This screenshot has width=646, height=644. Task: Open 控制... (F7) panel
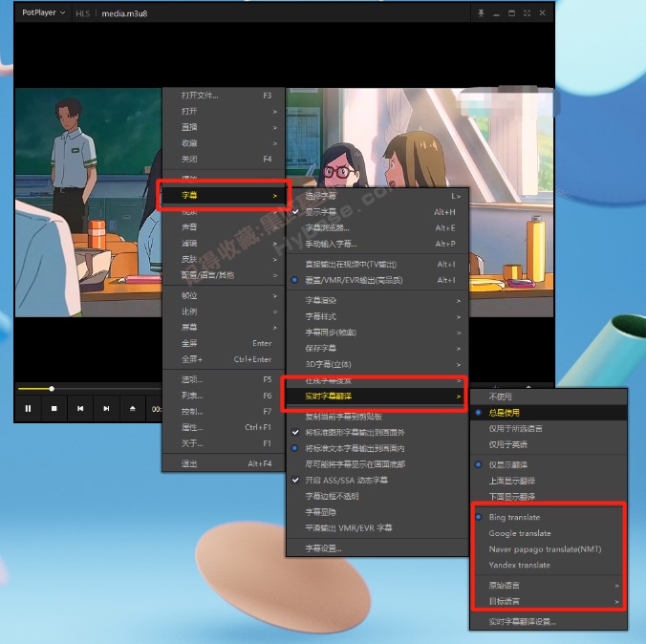(224, 412)
